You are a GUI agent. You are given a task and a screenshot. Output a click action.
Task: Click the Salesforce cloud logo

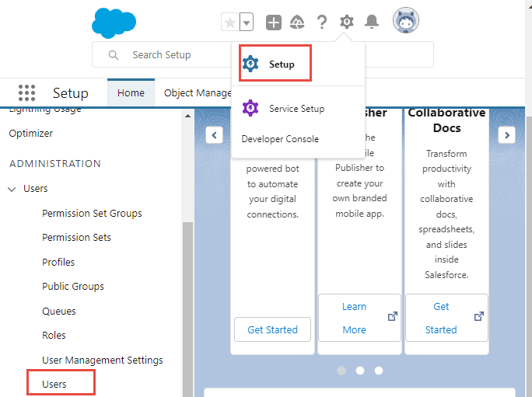click(x=114, y=23)
